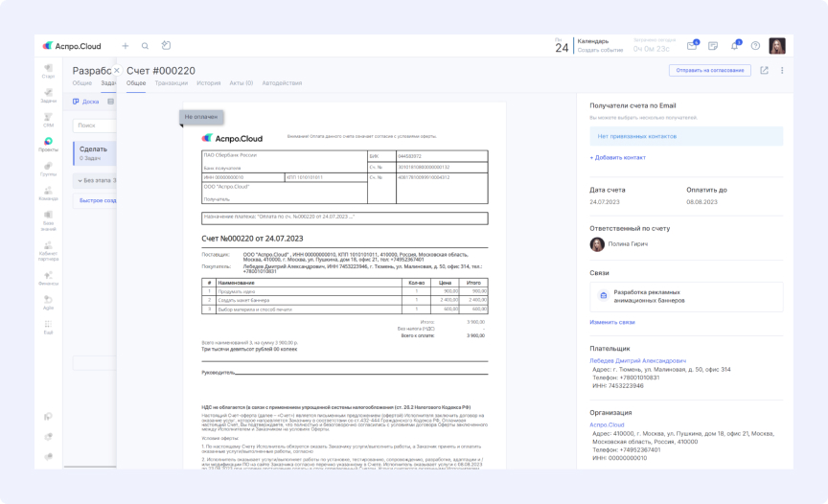This screenshot has width=828, height=504.
Task: Open the Проекты sidebar section
Action: click(48, 145)
